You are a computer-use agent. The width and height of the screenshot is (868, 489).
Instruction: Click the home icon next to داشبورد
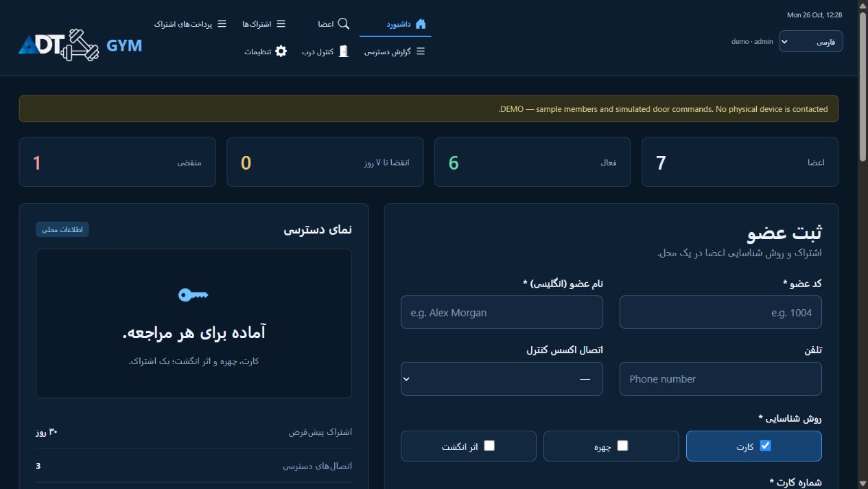[421, 24]
